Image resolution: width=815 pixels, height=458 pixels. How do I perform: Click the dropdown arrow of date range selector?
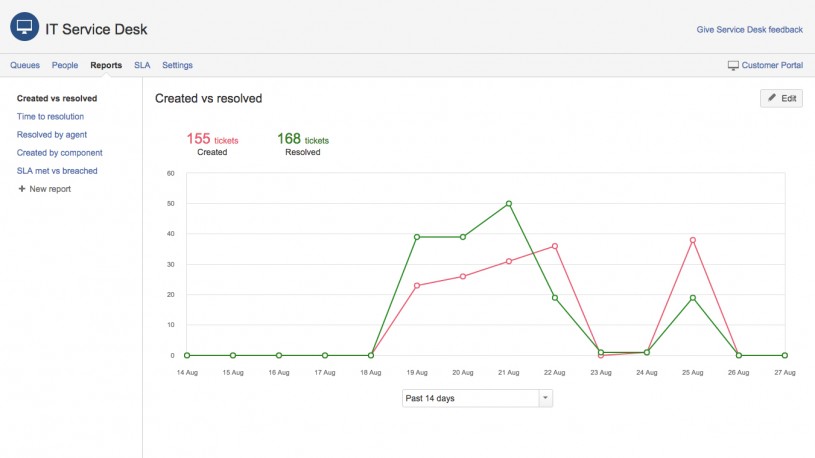pyautogui.click(x=545, y=398)
